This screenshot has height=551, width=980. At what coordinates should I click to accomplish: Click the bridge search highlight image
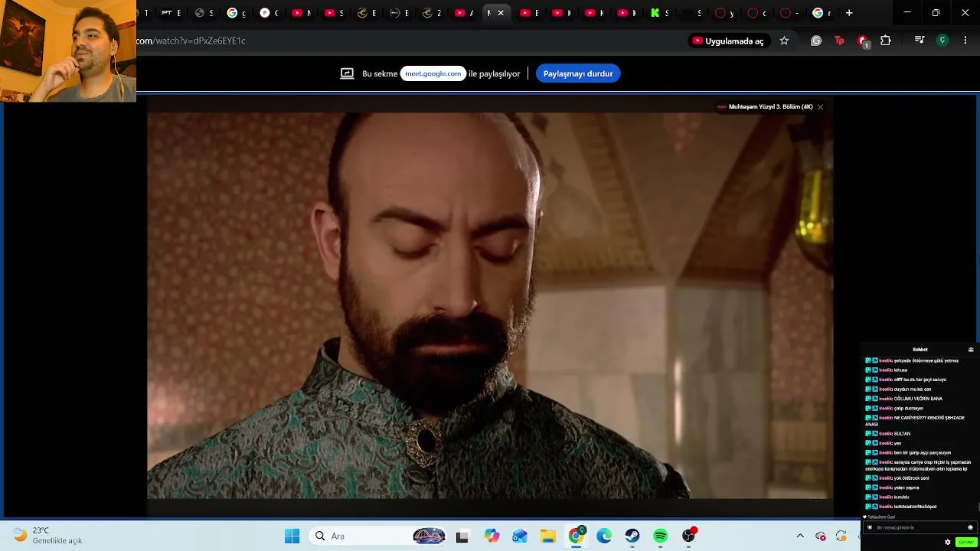[429, 536]
